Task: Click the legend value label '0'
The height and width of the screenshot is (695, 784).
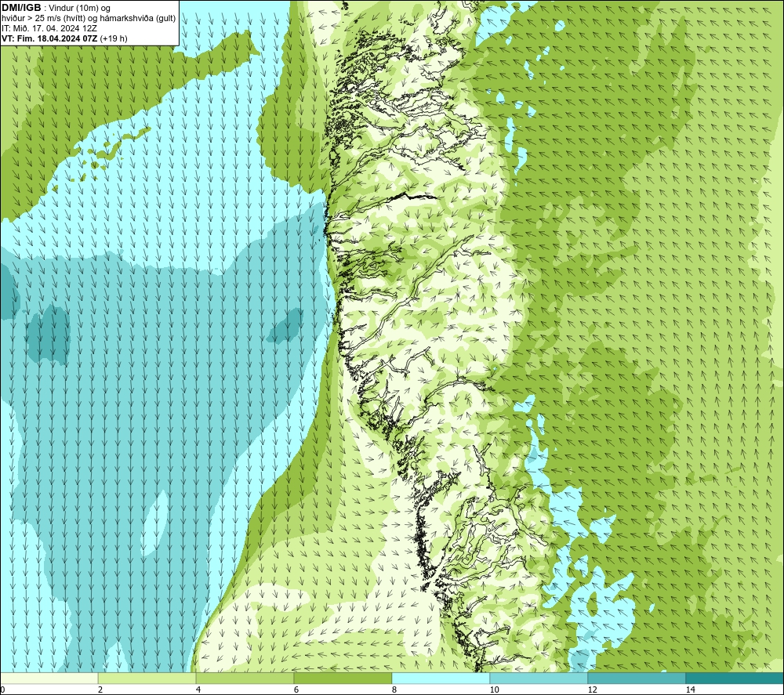Action: [x=2, y=690]
